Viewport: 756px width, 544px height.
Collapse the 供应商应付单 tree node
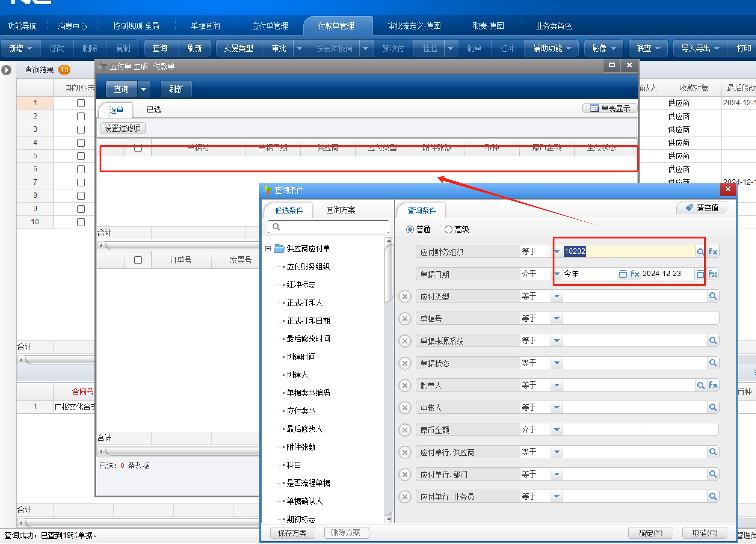268,248
